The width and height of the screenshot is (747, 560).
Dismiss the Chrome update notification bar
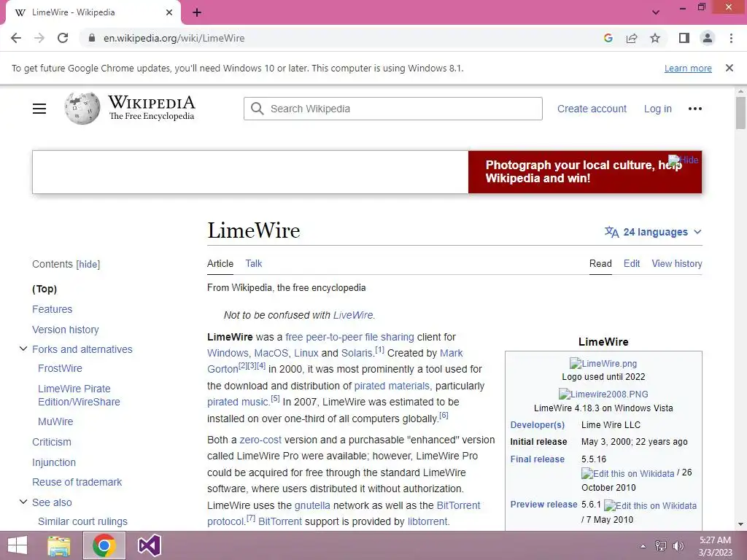point(729,68)
